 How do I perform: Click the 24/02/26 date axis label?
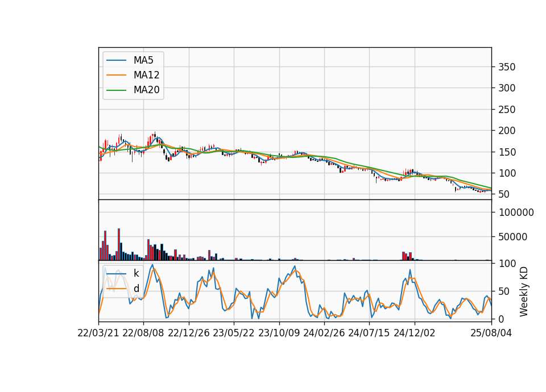click(x=324, y=333)
